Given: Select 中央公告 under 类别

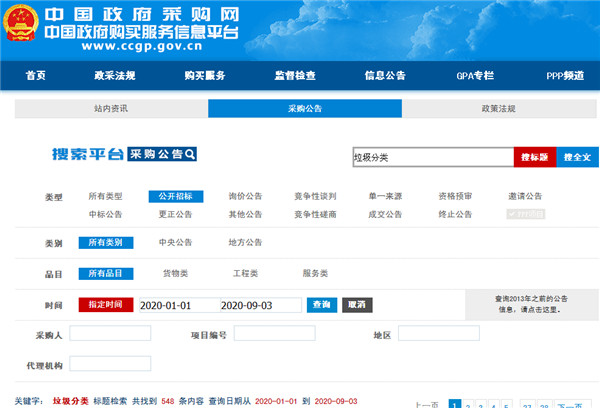Looking at the screenshot, I should click(x=175, y=242).
